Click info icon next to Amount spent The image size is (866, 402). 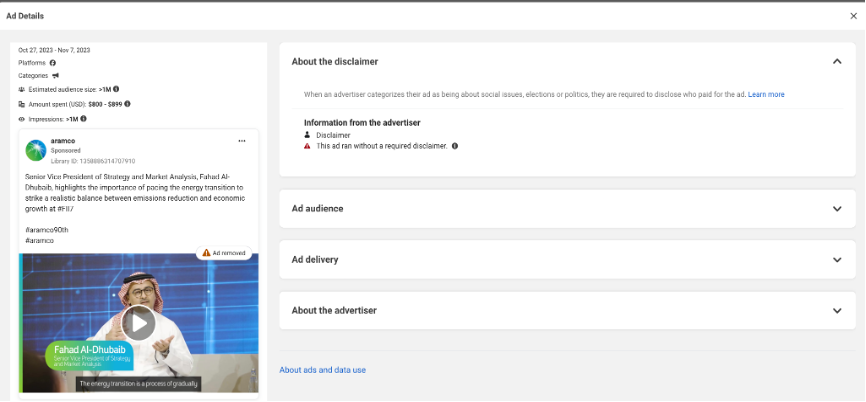[128, 104]
